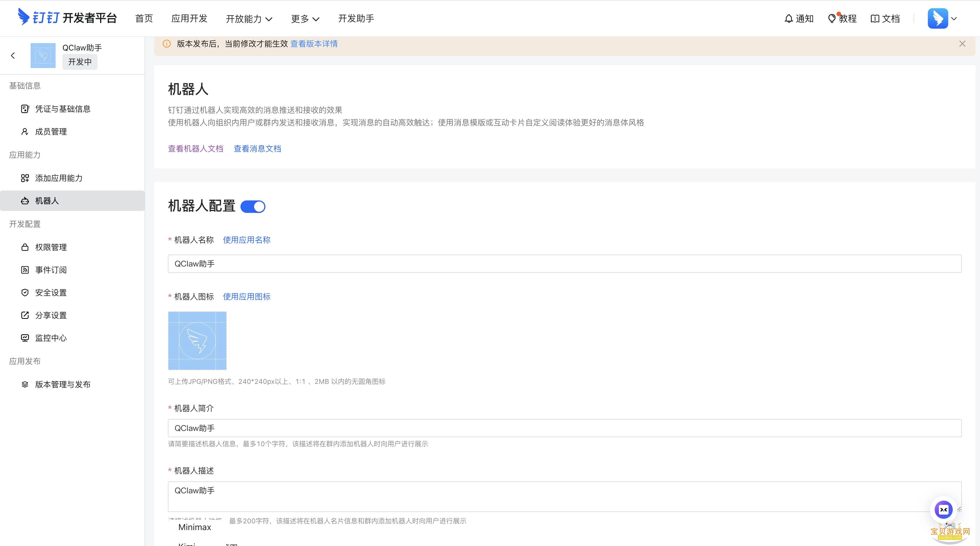Screen dimensions: 980x546
Task: Open 安全设置 via the shield icon
Action: pos(25,292)
